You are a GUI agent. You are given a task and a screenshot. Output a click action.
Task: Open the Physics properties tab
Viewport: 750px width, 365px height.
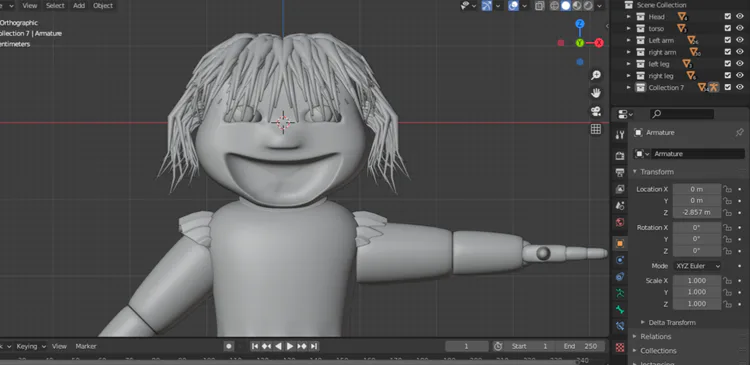coord(620,260)
